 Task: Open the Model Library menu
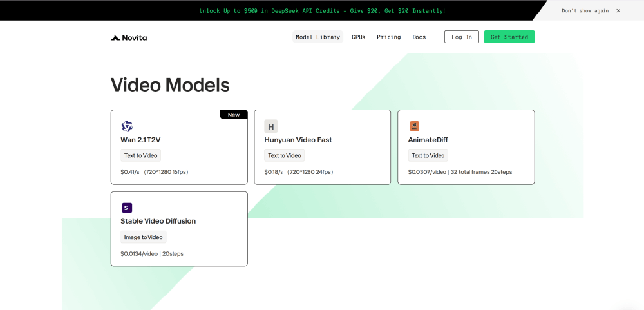(x=317, y=37)
